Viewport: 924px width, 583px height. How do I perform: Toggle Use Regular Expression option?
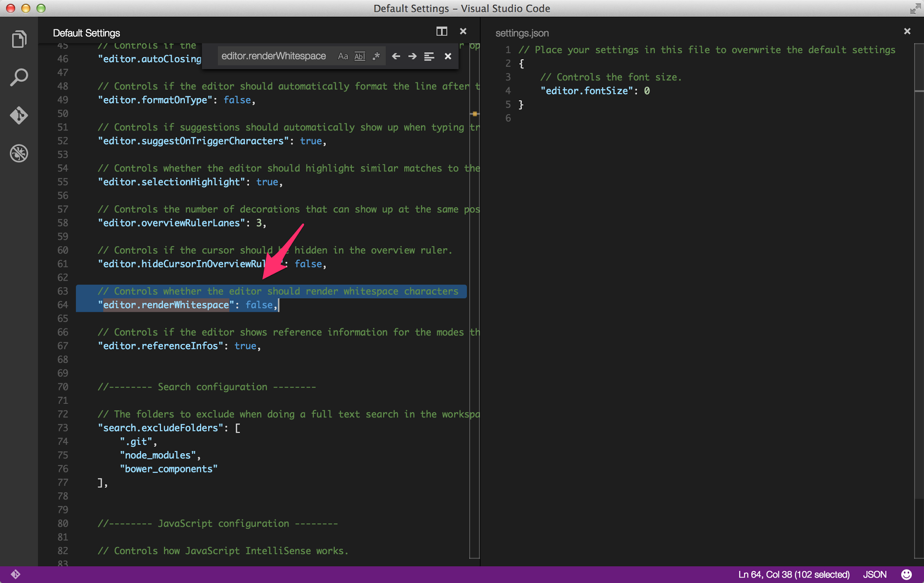point(376,56)
